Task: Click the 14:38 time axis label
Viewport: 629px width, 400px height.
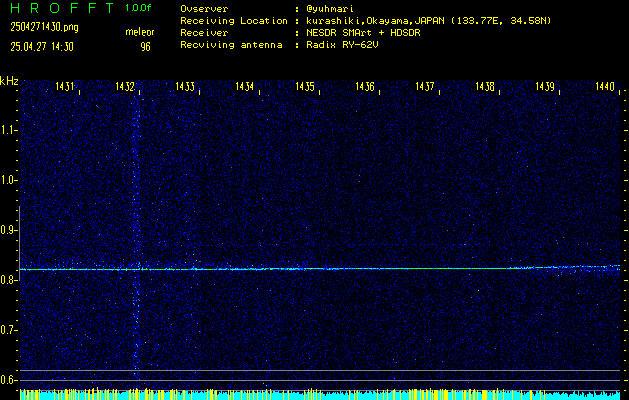Action: (485, 86)
